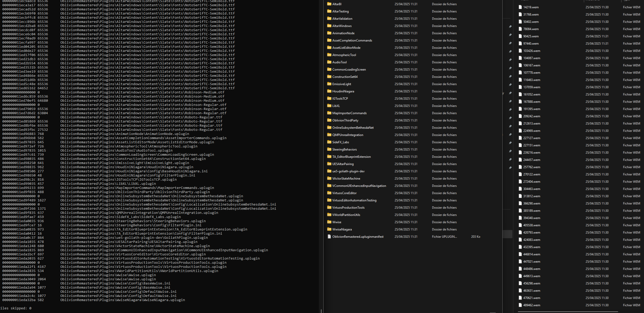The image size is (644, 313).
Task: Click the MapImporterCommands folder name
Action: [350, 113]
